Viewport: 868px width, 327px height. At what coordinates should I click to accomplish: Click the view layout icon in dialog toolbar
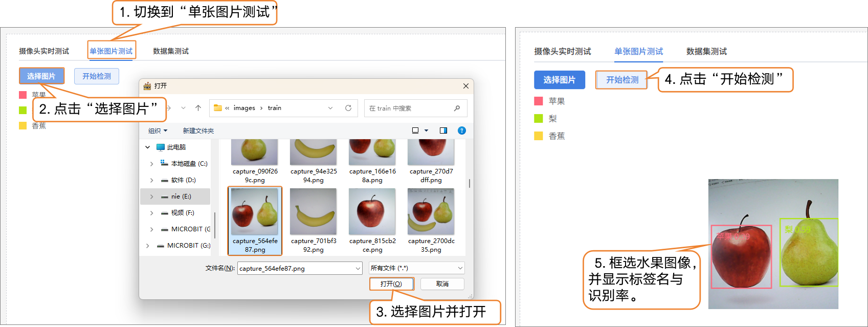click(x=416, y=130)
